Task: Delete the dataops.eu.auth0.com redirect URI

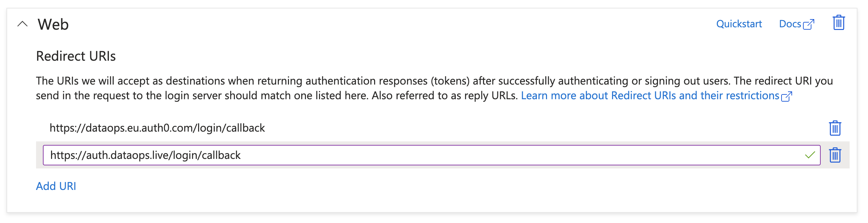Action: point(835,128)
